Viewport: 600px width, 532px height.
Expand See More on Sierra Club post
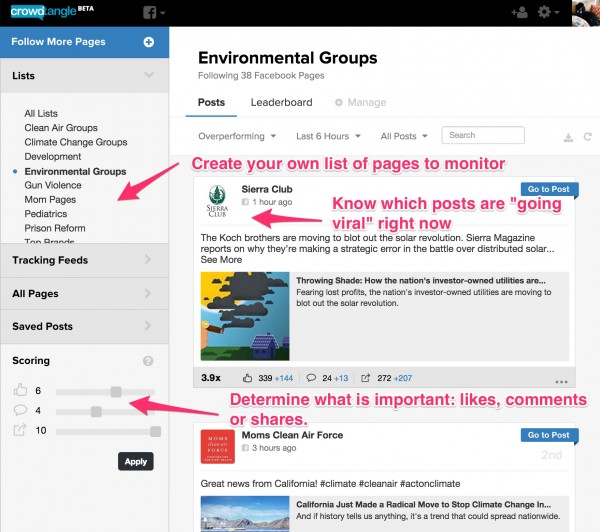click(221, 260)
